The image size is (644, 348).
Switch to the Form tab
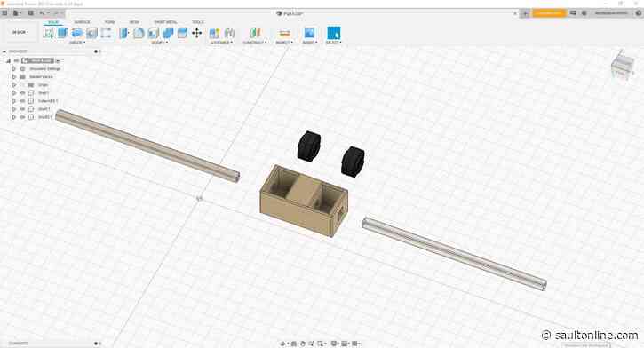(109, 22)
